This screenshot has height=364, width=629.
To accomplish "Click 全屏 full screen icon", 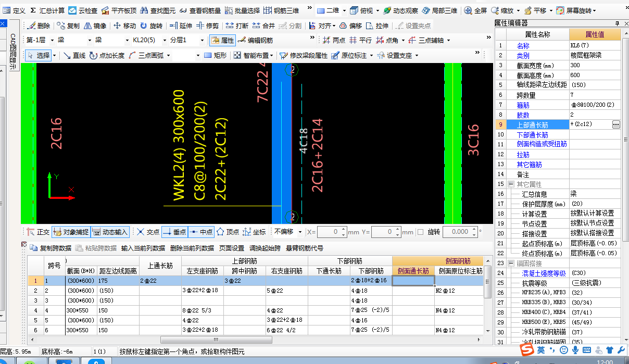I will (476, 10).
